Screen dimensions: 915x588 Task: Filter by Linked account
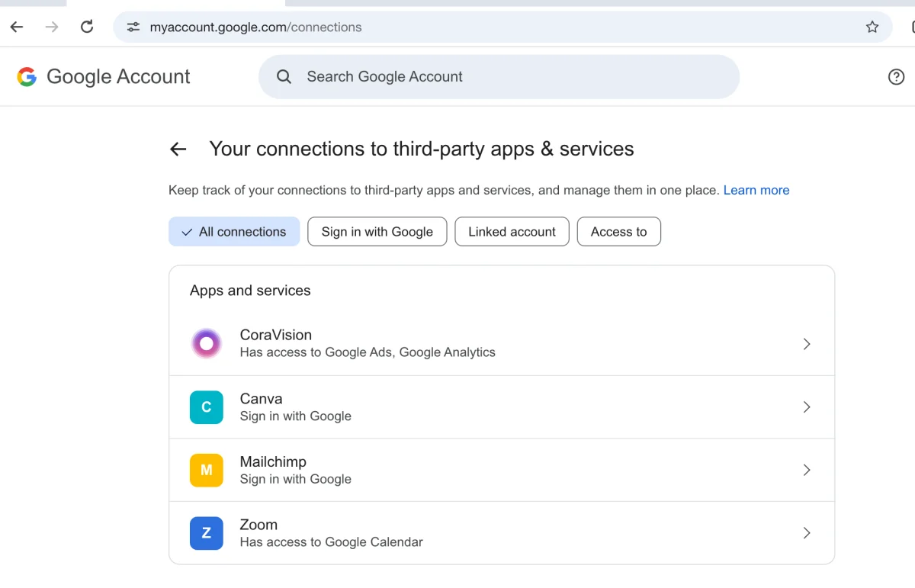coord(512,232)
